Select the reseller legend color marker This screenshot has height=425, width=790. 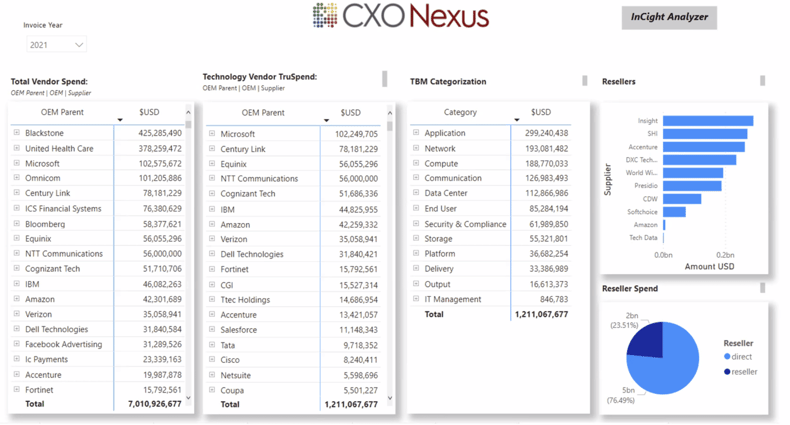(x=727, y=372)
